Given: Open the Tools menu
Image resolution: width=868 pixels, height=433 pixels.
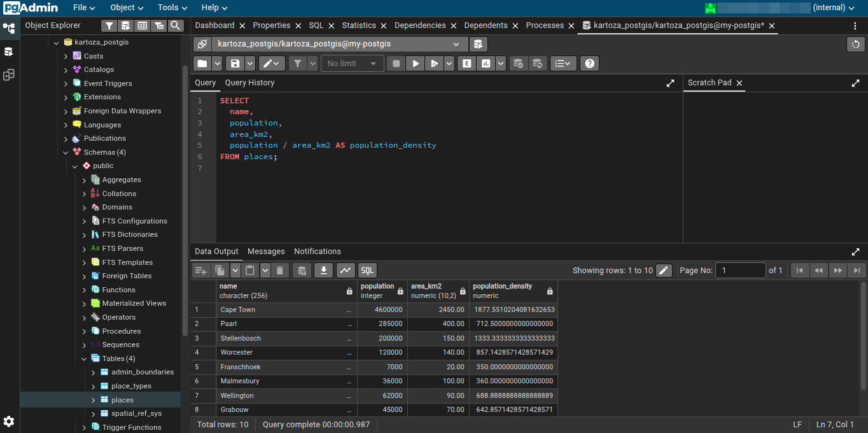Looking at the screenshot, I should pos(172,8).
